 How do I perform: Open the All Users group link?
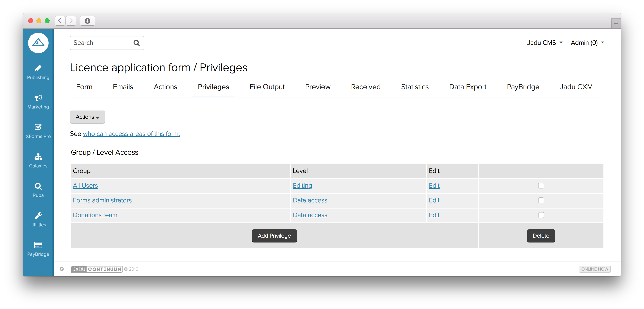pos(85,186)
